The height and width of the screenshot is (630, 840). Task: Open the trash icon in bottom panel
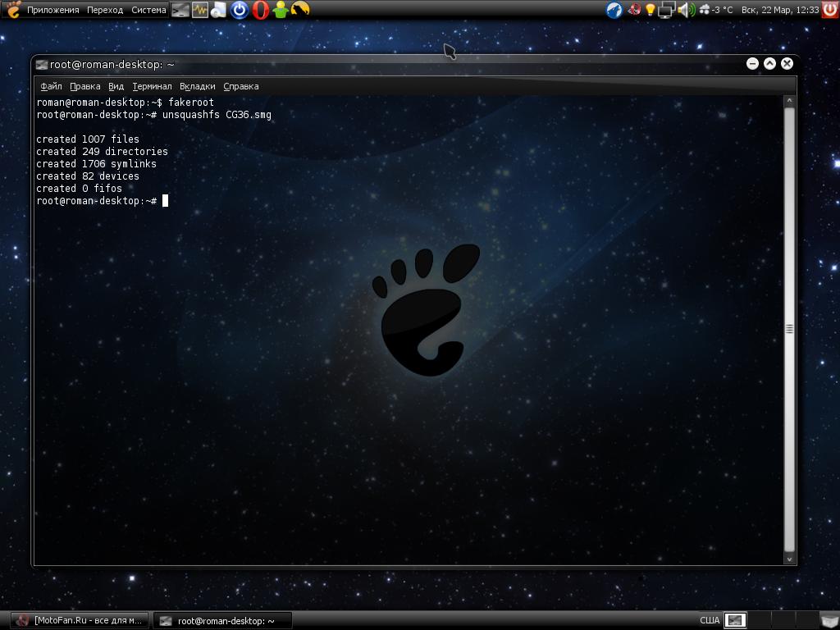click(829, 620)
